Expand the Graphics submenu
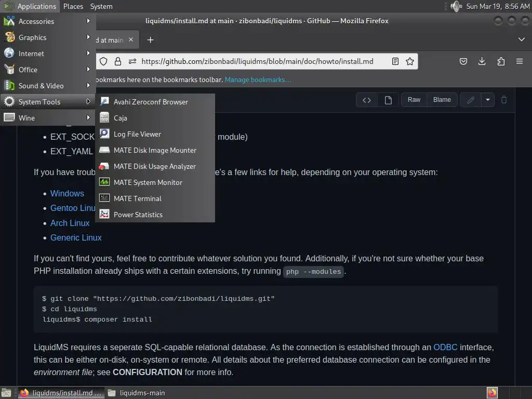 coord(48,37)
